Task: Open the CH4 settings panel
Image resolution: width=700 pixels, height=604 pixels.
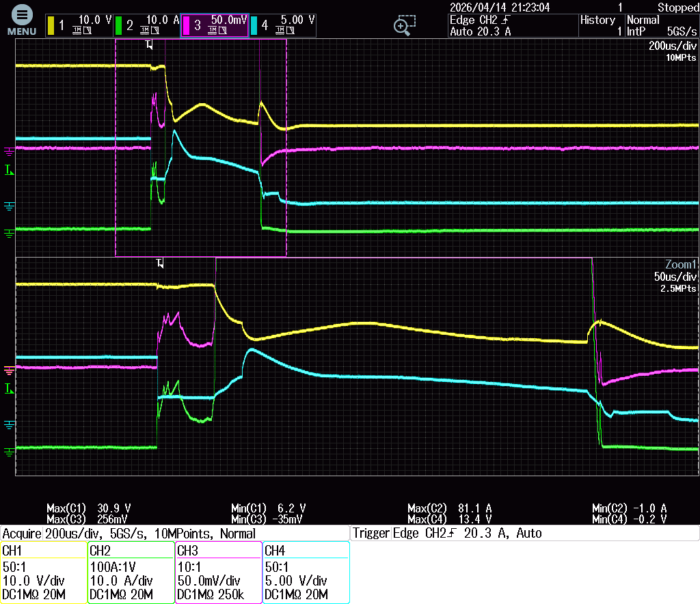Action: coord(306,573)
